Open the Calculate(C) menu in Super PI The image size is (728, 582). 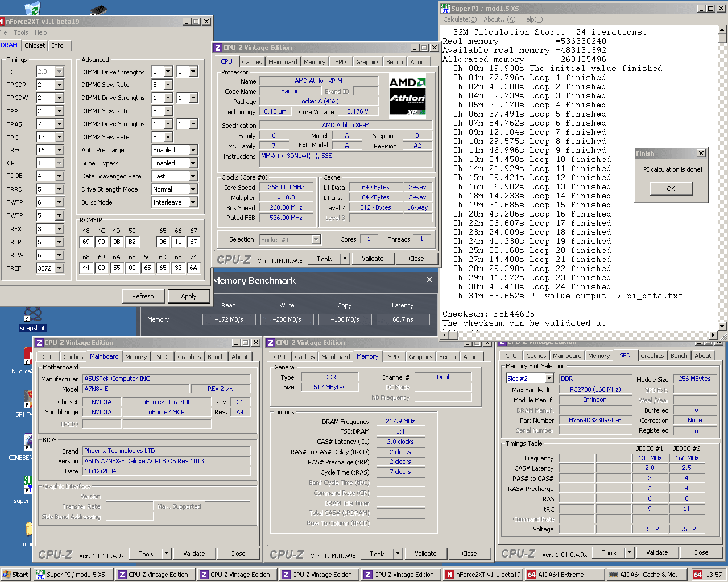pyautogui.click(x=460, y=19)
